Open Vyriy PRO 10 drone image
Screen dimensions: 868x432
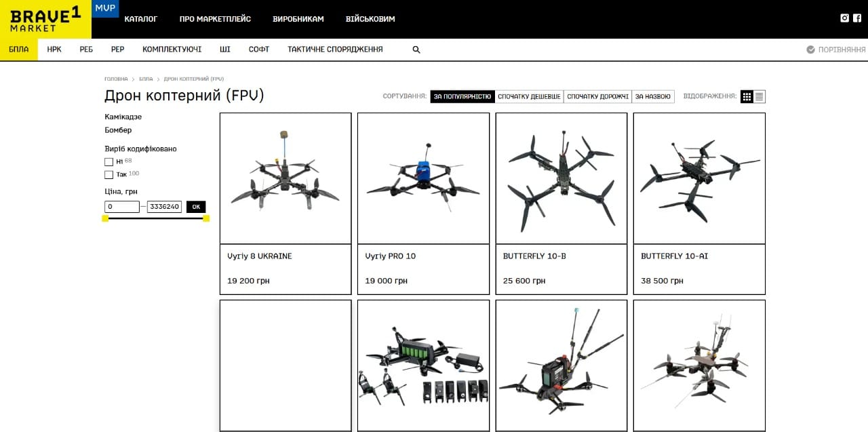click(423, 178)
